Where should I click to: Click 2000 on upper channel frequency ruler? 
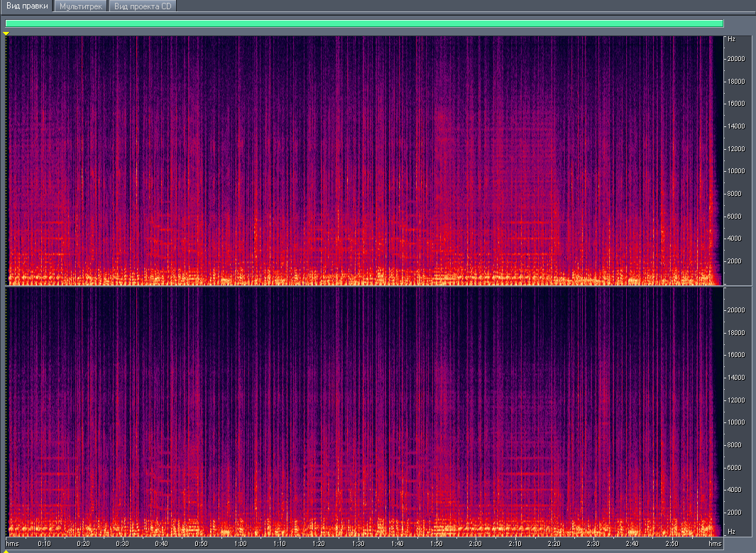coord(735,261)
